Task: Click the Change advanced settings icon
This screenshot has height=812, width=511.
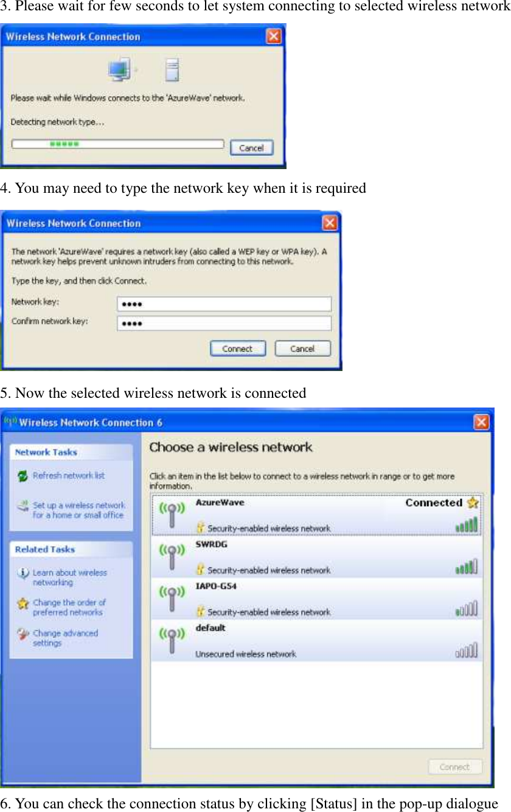Action: click(x=23, y=634)
